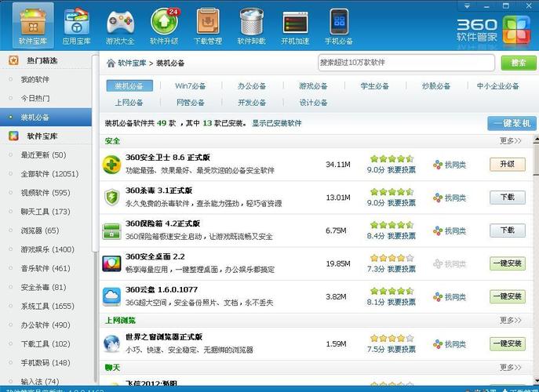The image size is (539, 392).
Task: Select 浏览器 (65) in the sidebar
Action: pos(40,230)
